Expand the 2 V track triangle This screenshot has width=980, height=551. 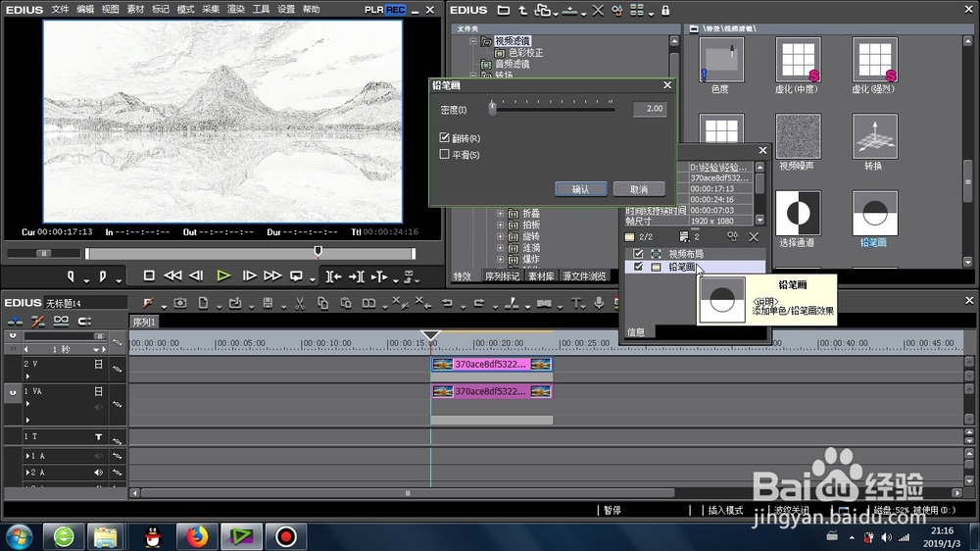click(27, 376)
